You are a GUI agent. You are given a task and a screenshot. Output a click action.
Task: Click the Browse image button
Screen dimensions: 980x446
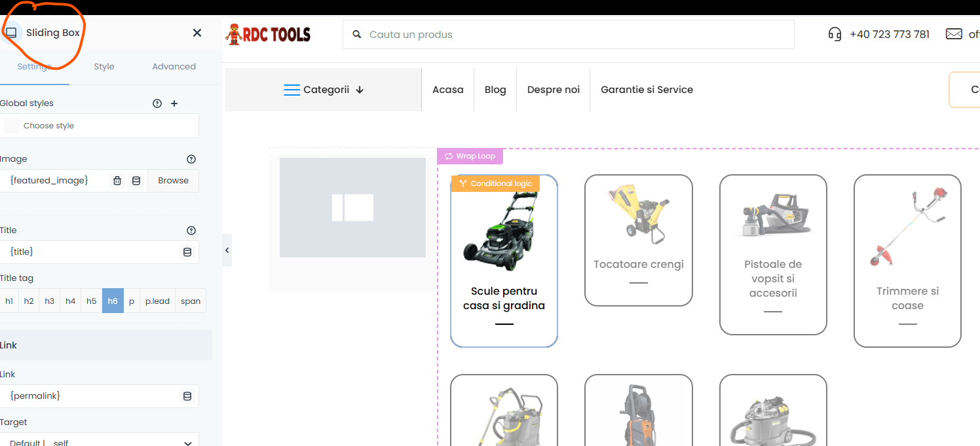pos(173,181)
